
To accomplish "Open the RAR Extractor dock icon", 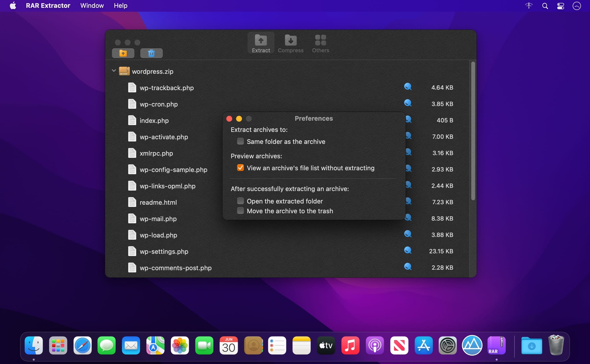I will [496, 345].
